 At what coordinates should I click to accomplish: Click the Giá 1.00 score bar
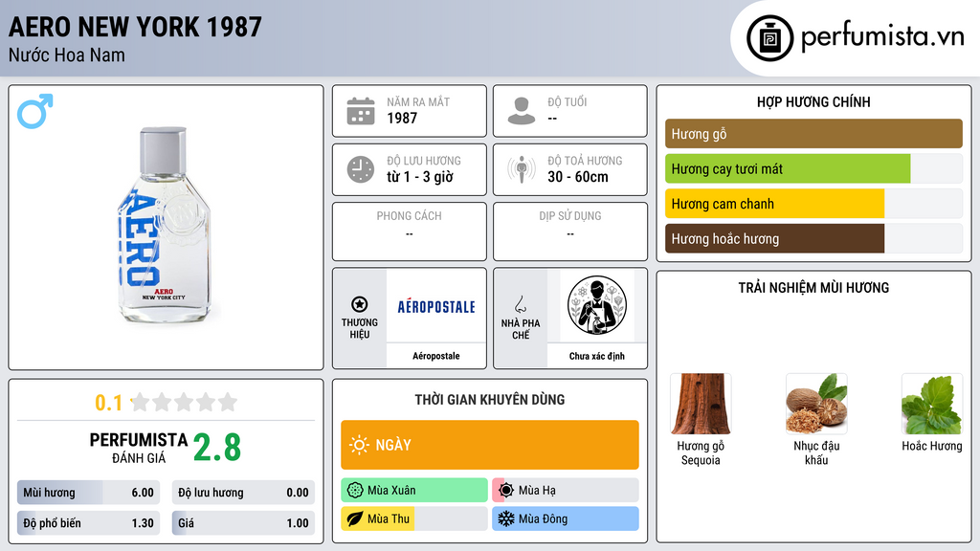pyautogui.click(x=243, y=523)
